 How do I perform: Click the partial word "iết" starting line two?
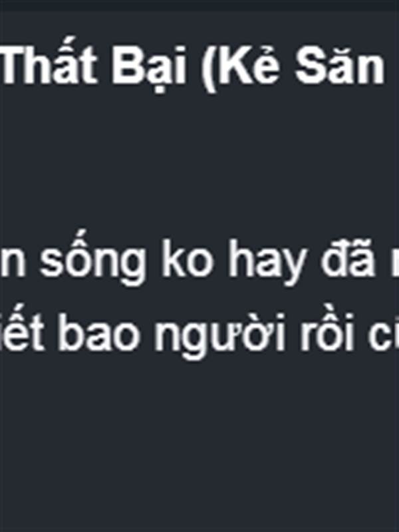[22, 329]
